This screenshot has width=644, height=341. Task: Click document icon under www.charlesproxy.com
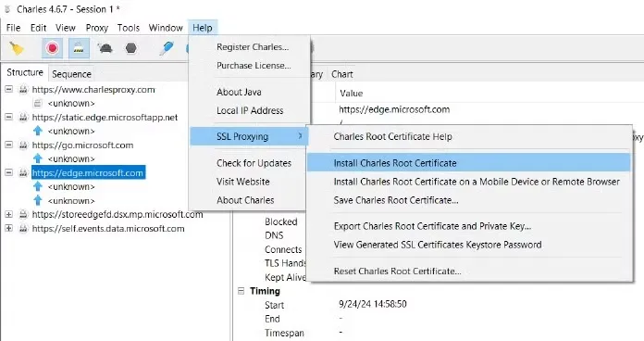coord(37,103)
